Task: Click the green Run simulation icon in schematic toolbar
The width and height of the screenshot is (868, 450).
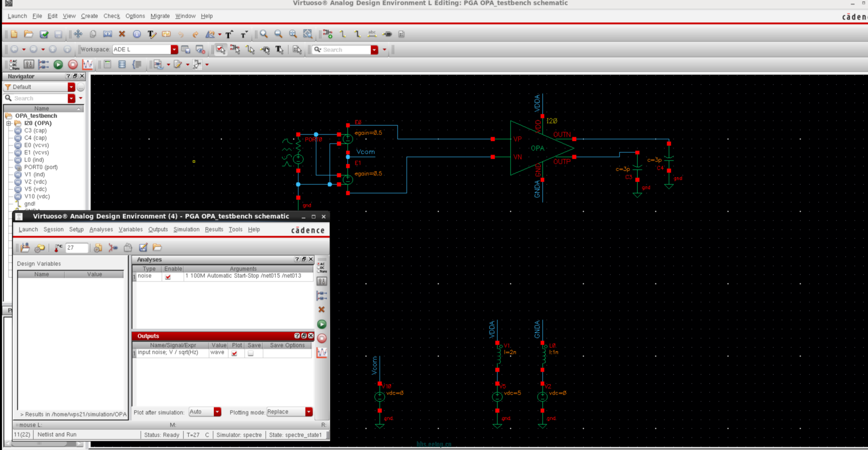Action: pyautogui.click(x=58, y=64)
